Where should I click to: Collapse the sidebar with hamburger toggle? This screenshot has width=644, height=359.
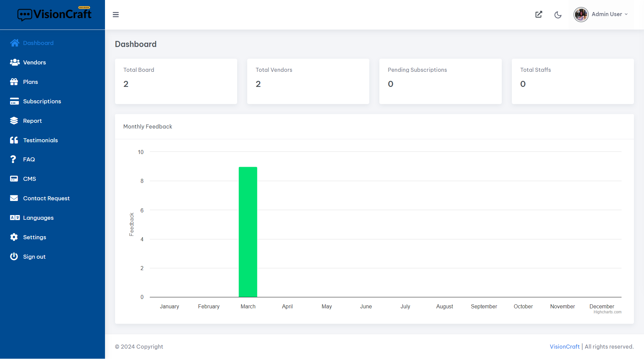tap(116, 14)
